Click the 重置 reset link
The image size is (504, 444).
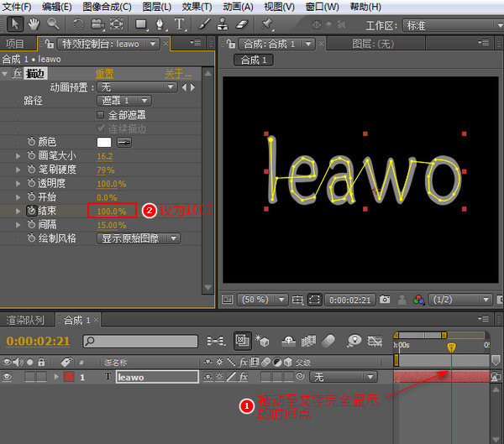click(x=105, y=74)
